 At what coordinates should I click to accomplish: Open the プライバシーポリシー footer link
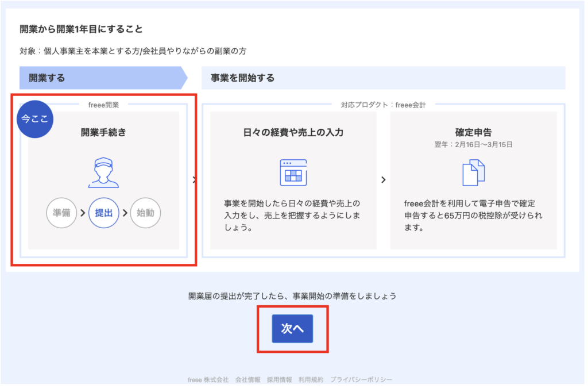point(361,380)
